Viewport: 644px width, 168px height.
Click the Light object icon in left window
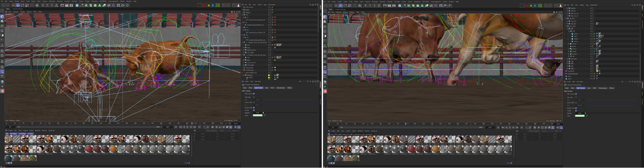(127, 5)
